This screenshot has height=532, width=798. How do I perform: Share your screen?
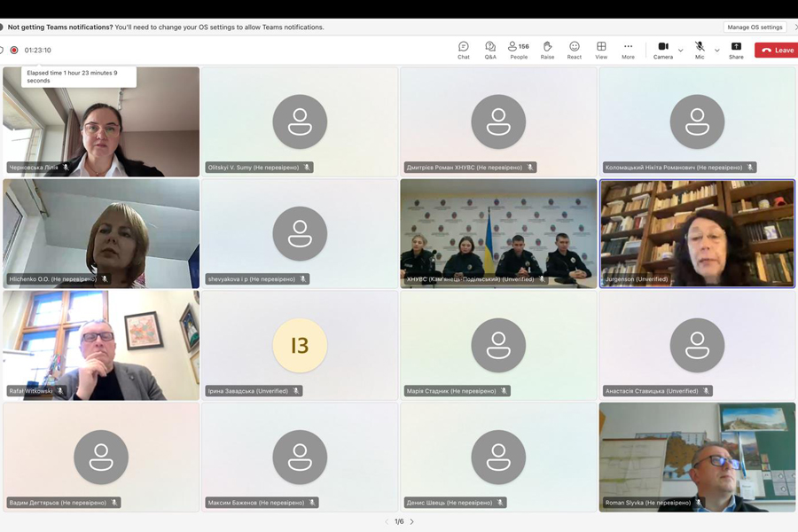tap(736, 50)
